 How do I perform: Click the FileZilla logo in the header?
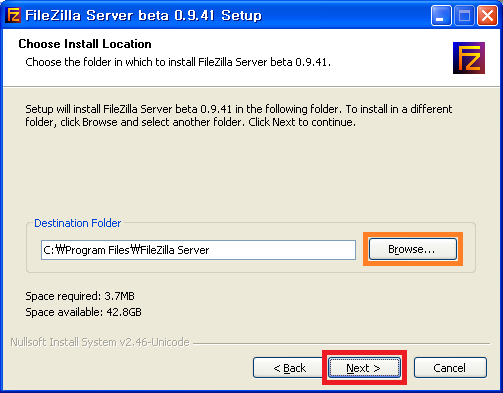point(469,58)
